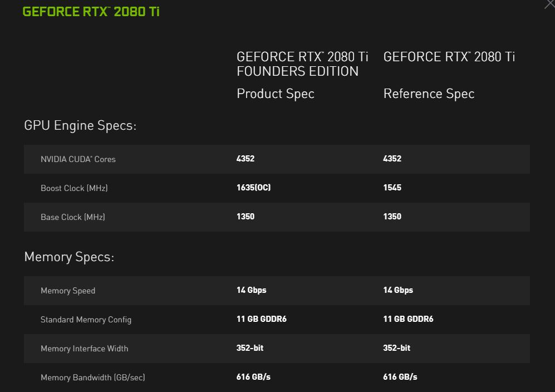Click the Boost Clock (MHz) row label
555x392 pixels.
(74, 188)
